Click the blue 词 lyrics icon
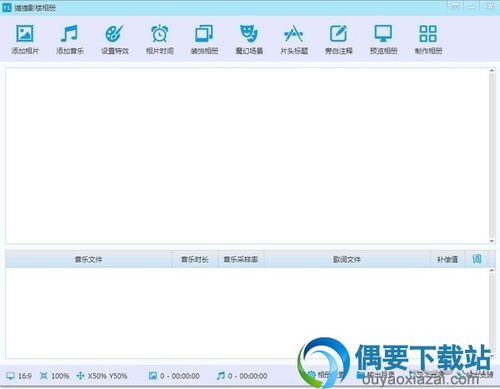Screen dimensions: 500x389 [x=477, y=259]
